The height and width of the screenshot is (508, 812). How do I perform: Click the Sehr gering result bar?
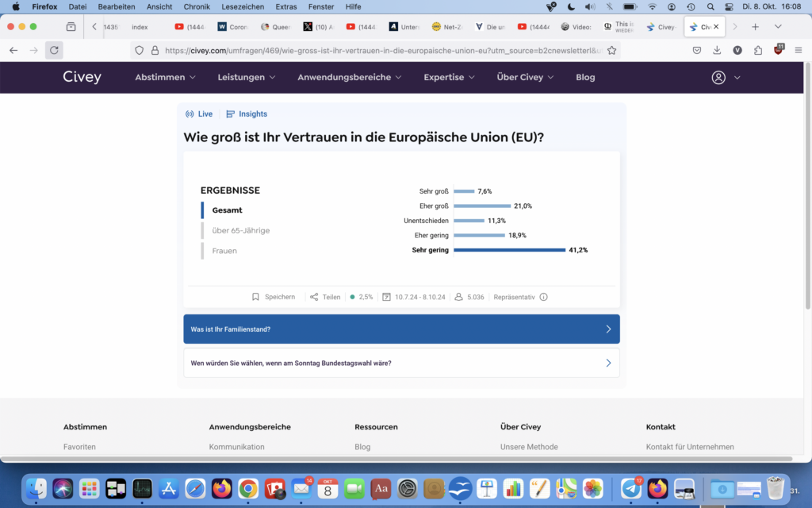509,250
